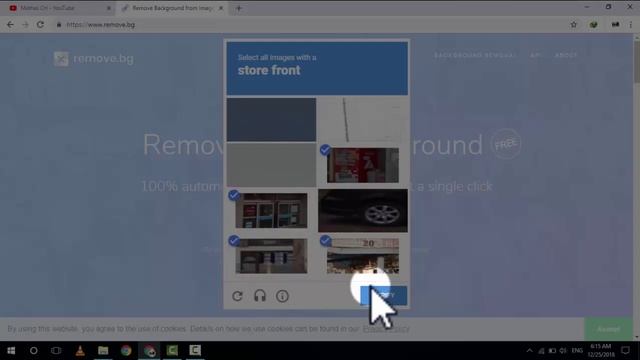Bookmark this page with the star icon
The image size is (640, 360).
point(573,25)
